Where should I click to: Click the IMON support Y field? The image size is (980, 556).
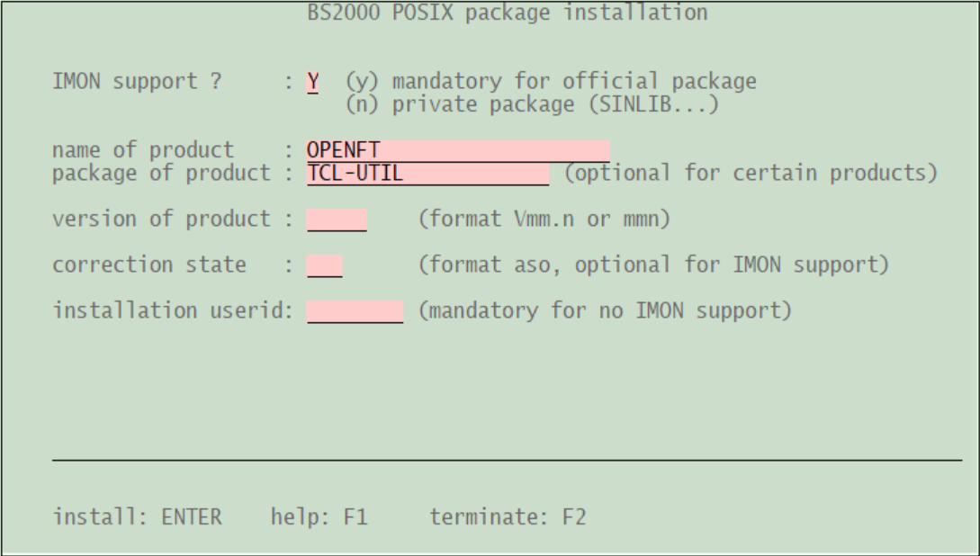(x=312, y=83)
